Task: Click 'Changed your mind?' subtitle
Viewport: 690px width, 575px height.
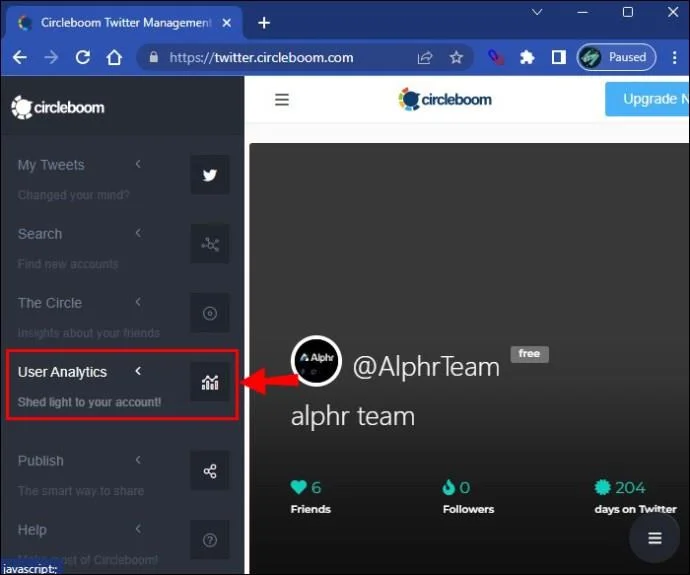Action: coord(73,195)
